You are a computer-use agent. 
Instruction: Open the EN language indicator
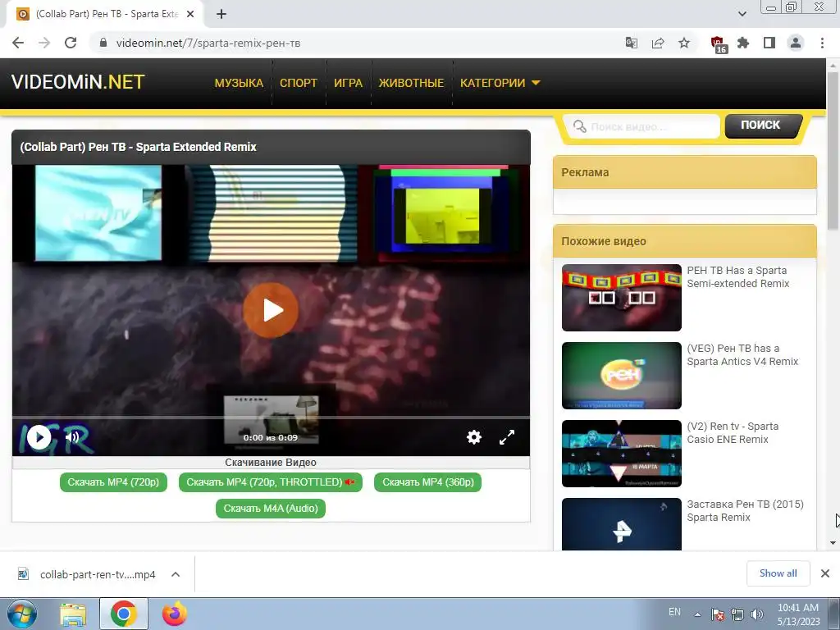674,612
